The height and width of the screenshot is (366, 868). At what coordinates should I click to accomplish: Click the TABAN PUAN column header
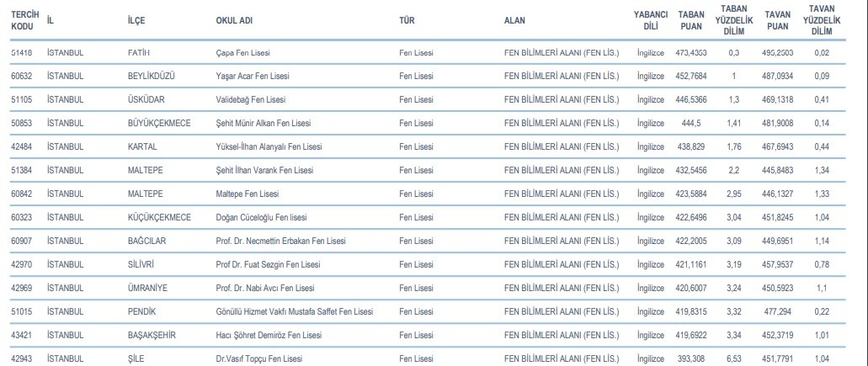[691, 21]
